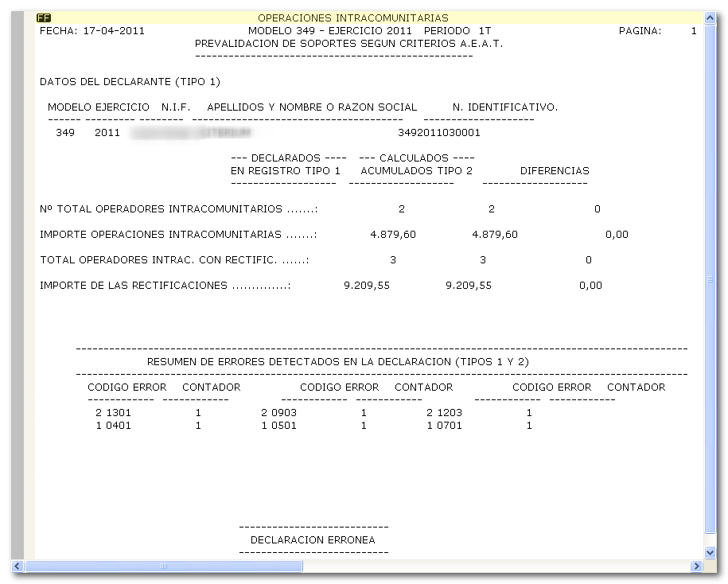Click the vertical scrollbar thumb

[710, 279]
